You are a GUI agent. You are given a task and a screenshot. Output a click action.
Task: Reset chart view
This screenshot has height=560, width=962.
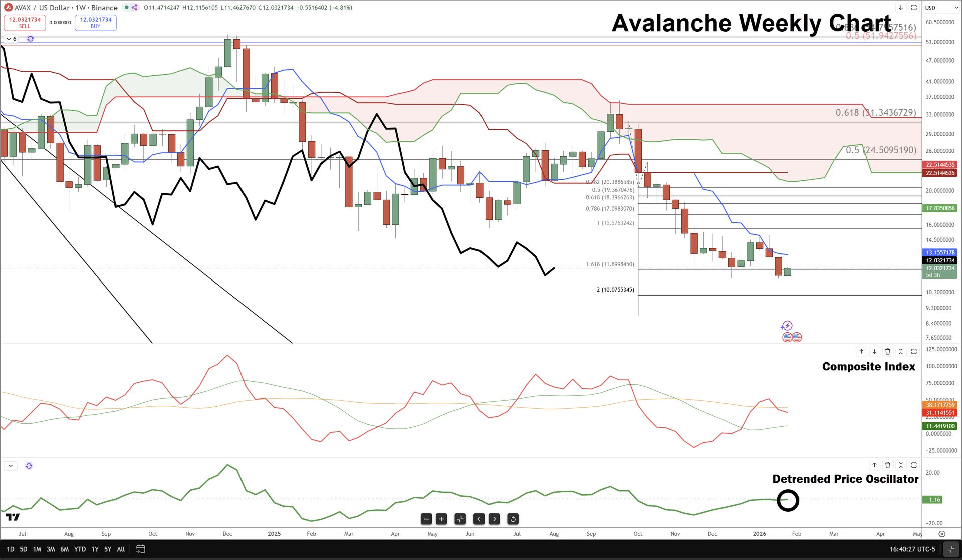513,519
